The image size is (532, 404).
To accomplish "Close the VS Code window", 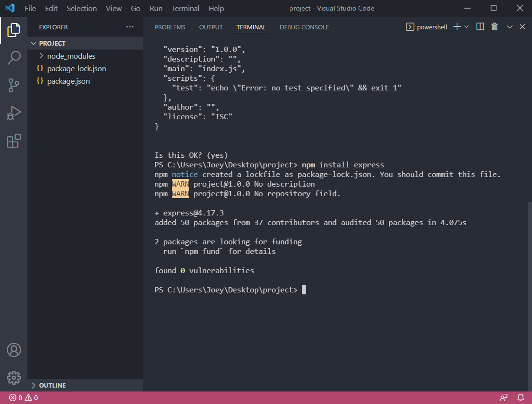I will pyautogui.click(x=519, y=8).
